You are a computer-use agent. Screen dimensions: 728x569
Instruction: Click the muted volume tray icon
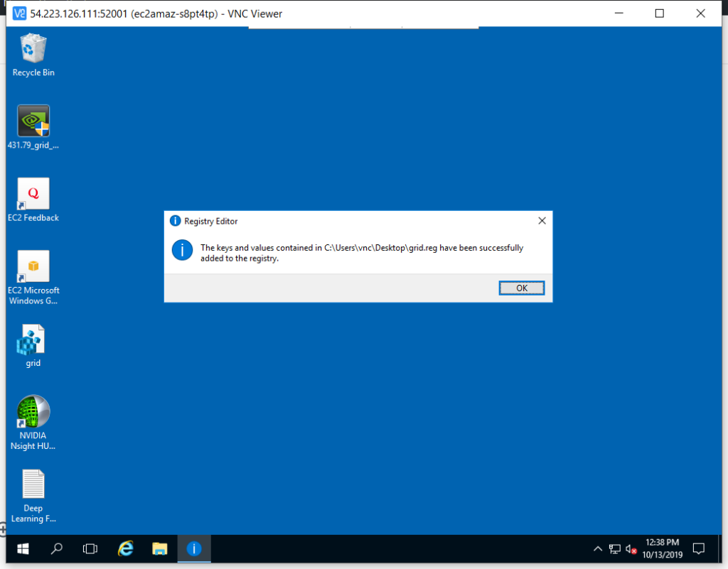631,549
